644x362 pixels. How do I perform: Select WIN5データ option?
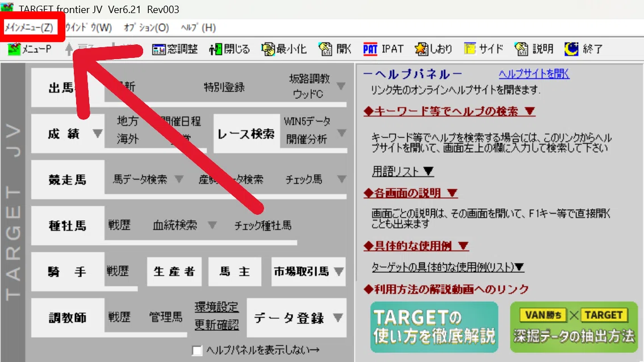point(307,121)
